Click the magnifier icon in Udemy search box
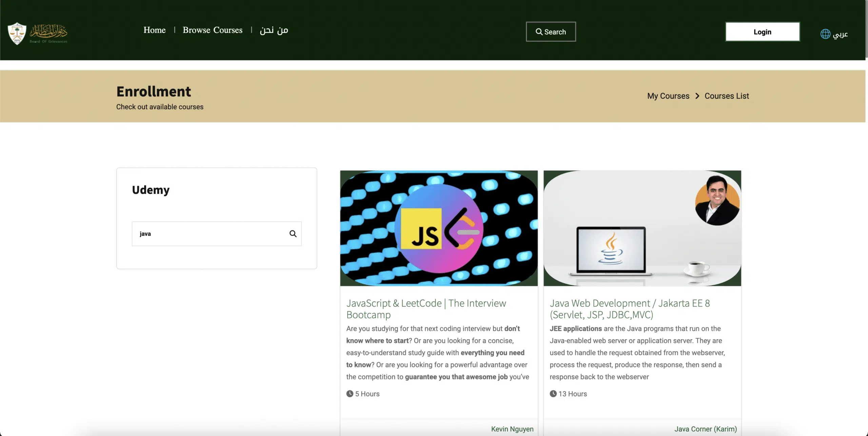The width and height of the screenshot is (868, 436). 293,234
